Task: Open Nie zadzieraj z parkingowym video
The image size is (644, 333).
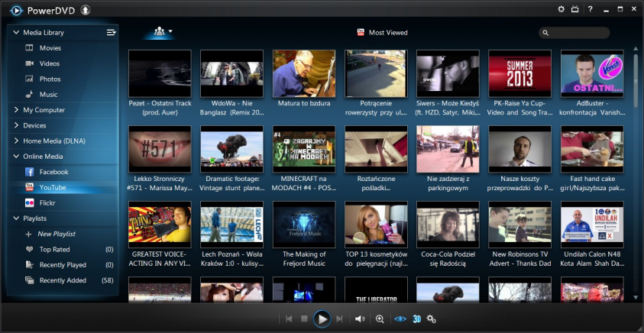Action: [x=448, y=149]
